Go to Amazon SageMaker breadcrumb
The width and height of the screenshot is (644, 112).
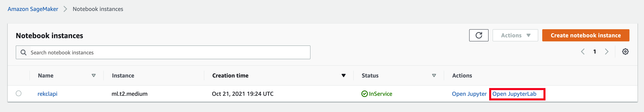click(33, 9)
